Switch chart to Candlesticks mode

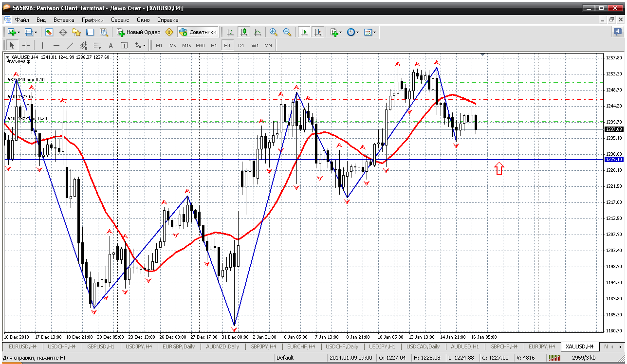(244, 32)
